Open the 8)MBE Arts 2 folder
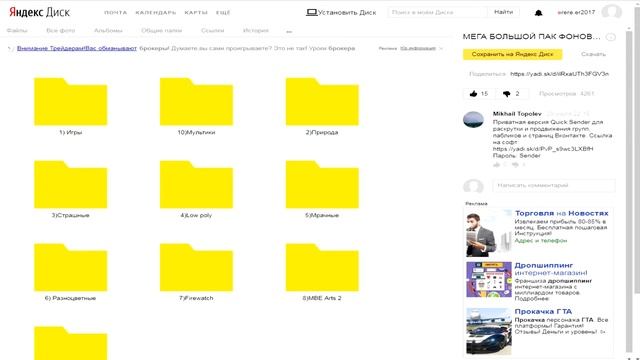 pos(322,267)
